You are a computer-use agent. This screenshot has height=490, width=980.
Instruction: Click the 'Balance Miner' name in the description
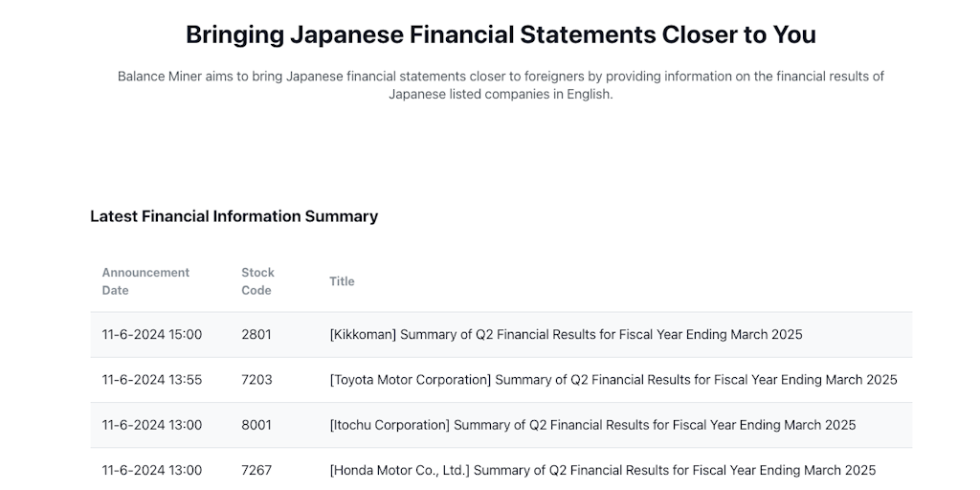pyautogui.click(x=160, y=76)
